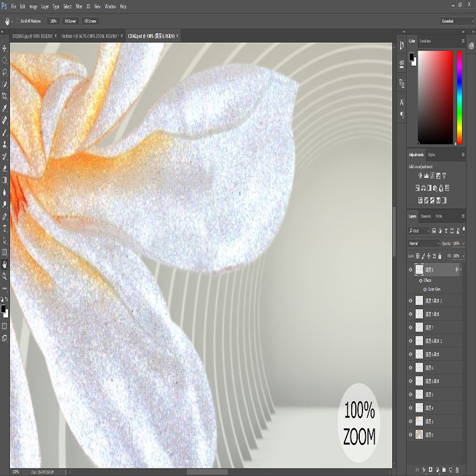Select the Zoom tool
The width and height of the screenshot is (476, 476).
coord(5,277)
